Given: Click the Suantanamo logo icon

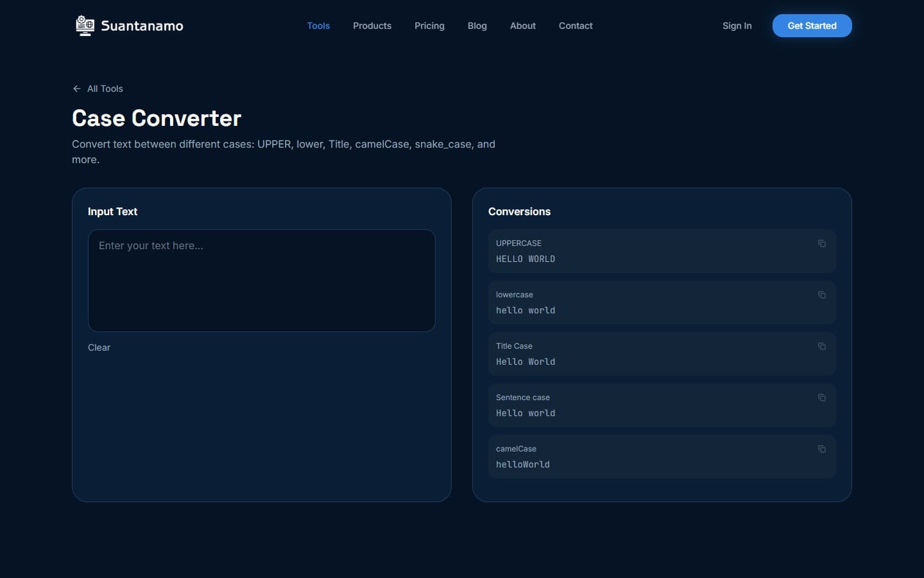Looking at the screenshot, I should (x=85, y=26).
